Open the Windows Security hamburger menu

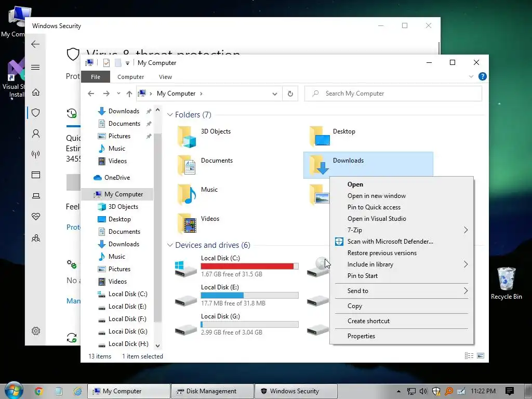click(35, 67)
